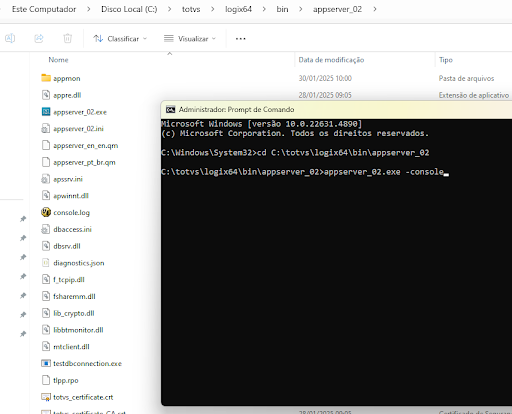The width and height of the screenshot is (512, 414).
Task: Open the Visualizar view dropdown
Action: click(x=190, y=39)
